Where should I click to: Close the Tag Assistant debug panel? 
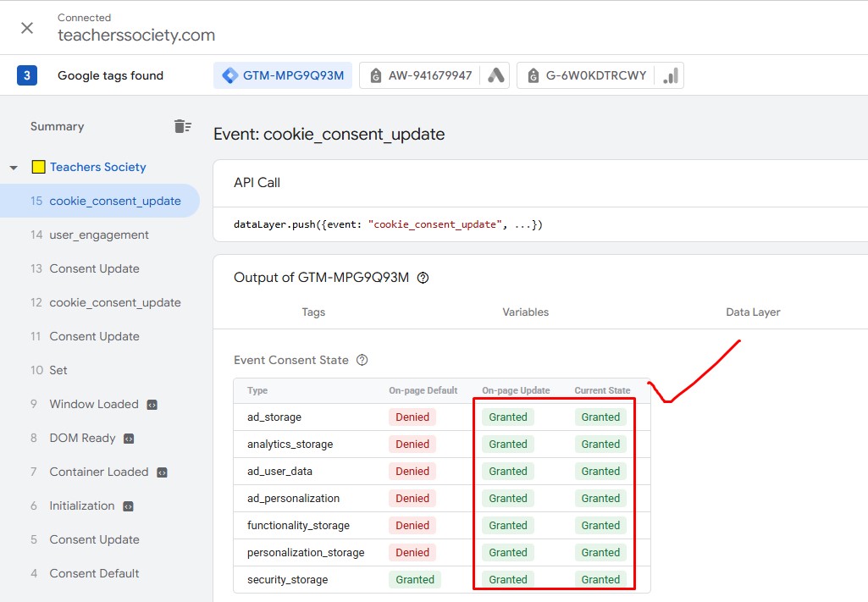(27, 28)
